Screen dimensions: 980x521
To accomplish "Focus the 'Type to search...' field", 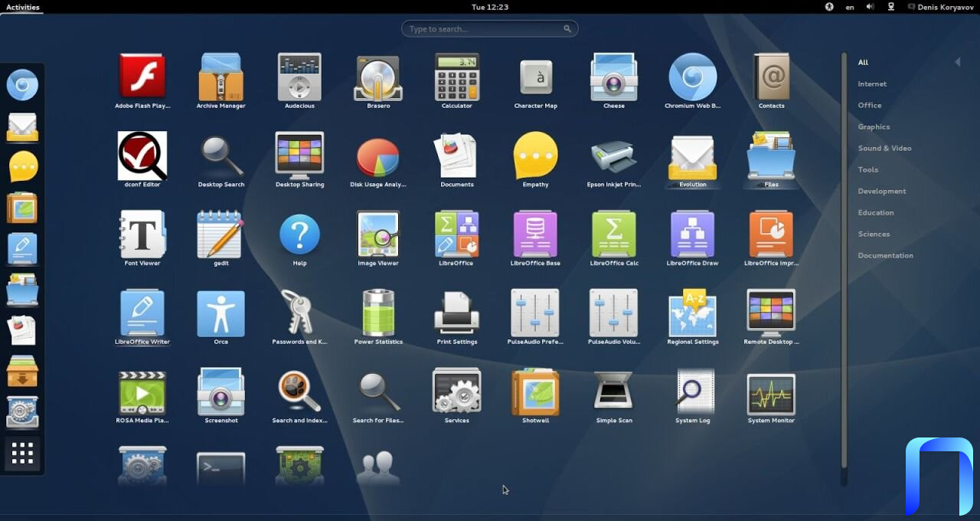I will click(490, 29).
